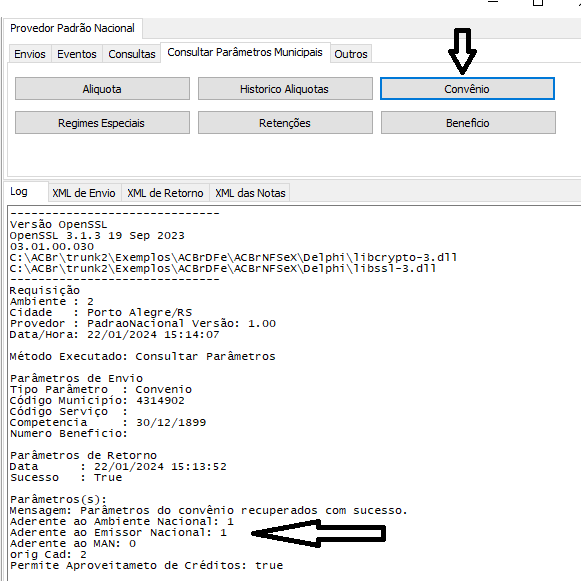Click the libcrypto-3.dll path line
Screen dimensions: 581x581
click(233, 258)
